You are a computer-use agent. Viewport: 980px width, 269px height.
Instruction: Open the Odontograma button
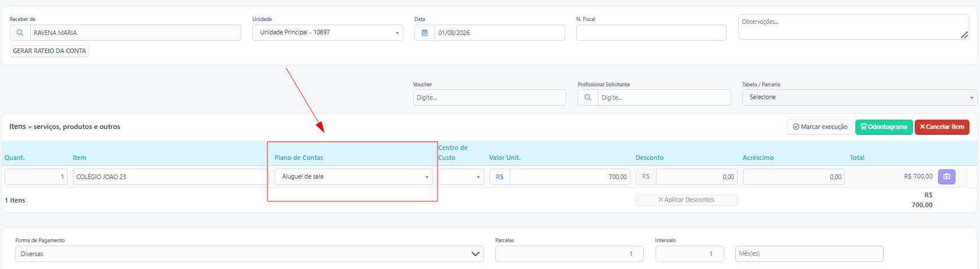pos(884,127)
